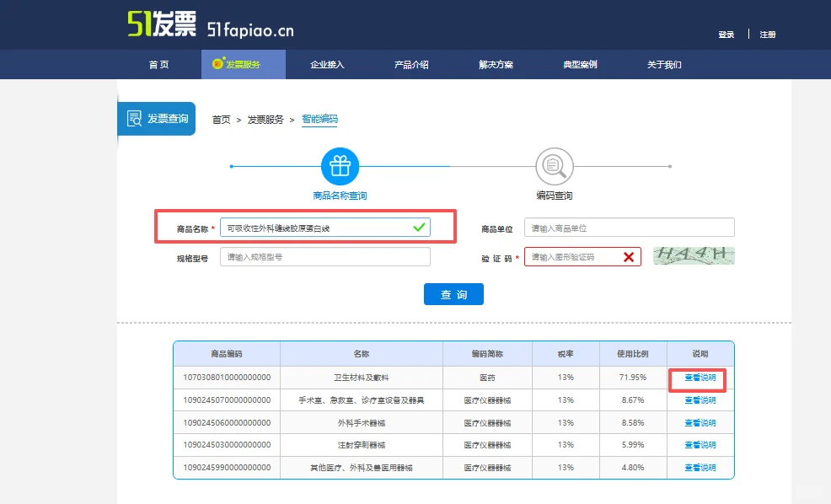
Task: Click the captcha image to refresh it
Action: tap(693, 255)
